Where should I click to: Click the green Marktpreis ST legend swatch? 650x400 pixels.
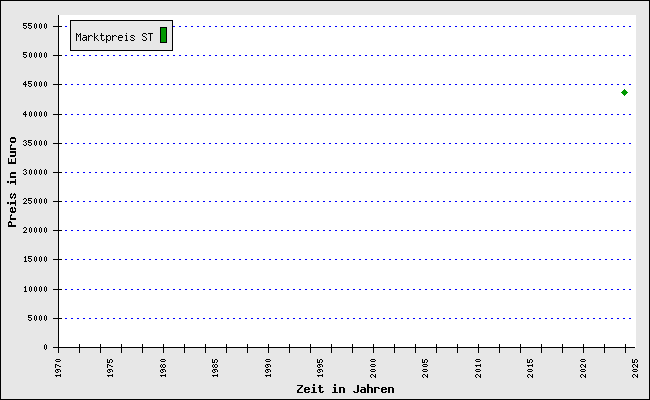tap(163, 35)
